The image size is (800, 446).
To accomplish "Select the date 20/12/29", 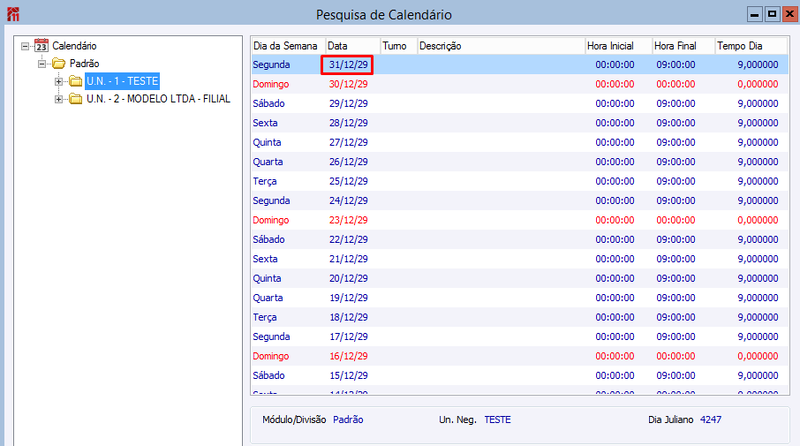I will 348,278.
